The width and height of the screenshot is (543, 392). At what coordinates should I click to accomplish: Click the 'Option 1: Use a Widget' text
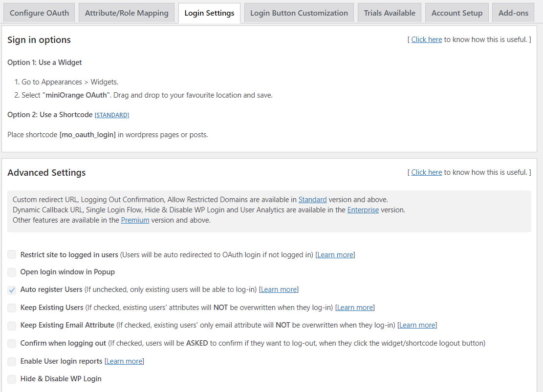pyautogui.click(x=44, y=62)
